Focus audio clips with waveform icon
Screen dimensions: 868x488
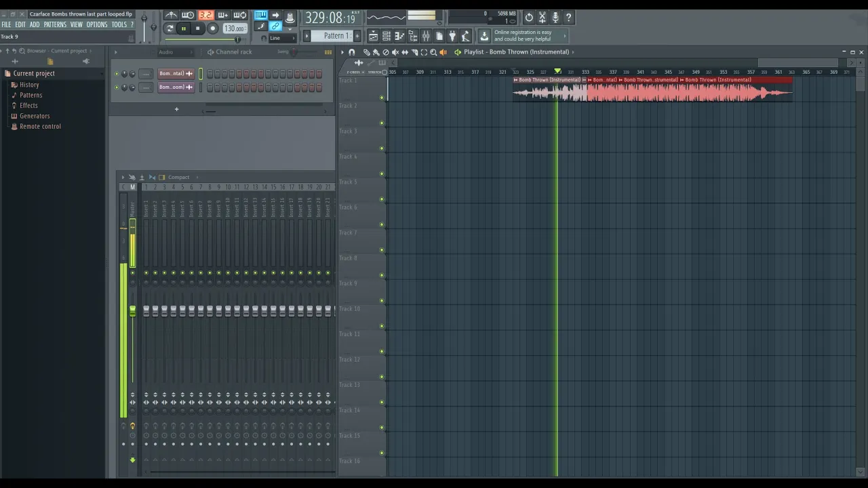click(359, 63)
